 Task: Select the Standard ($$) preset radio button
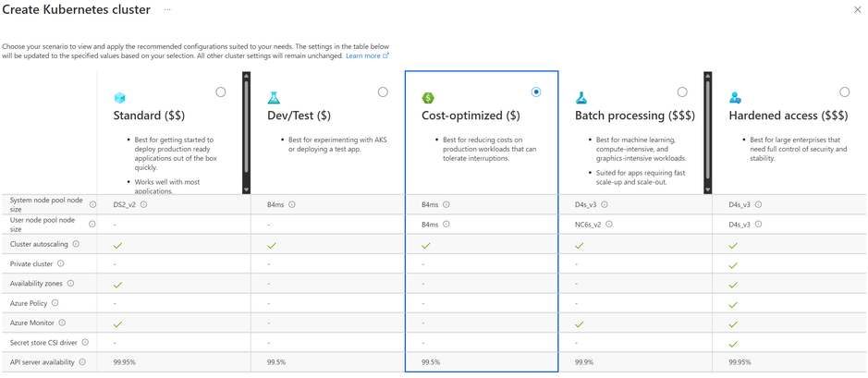(221, 91)
